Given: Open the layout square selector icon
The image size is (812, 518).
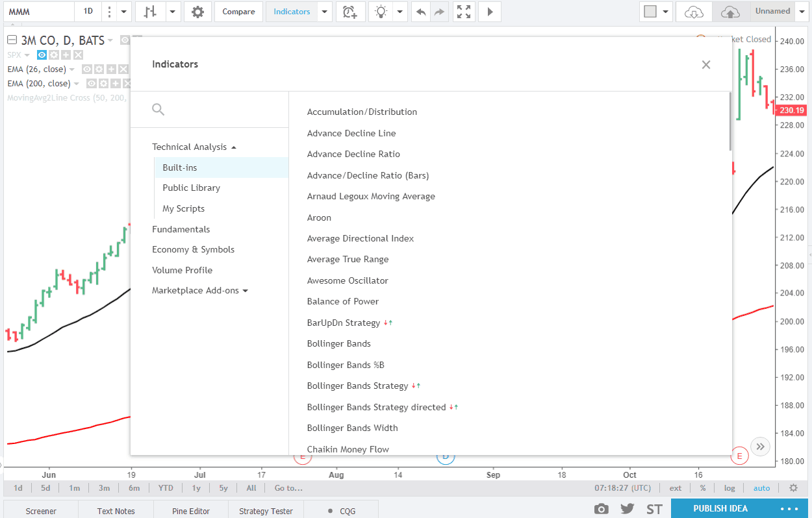Looking at the screenshot, I should pos(650,12).
